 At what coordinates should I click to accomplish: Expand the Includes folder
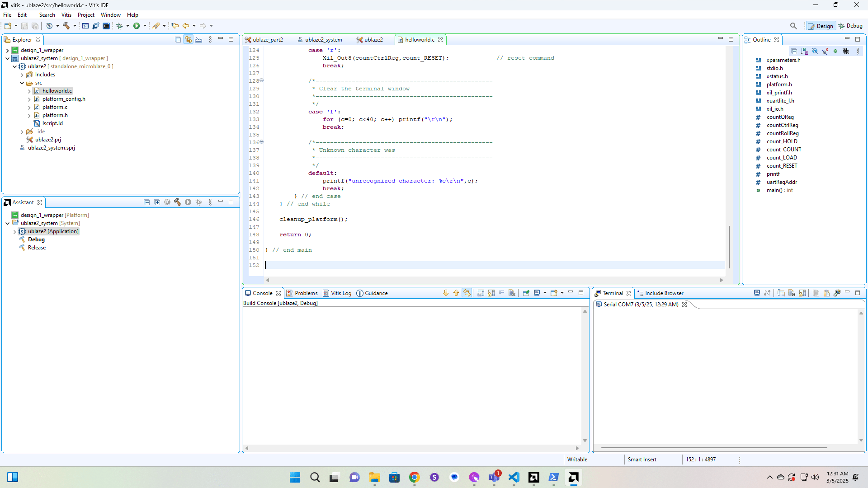coord(21,75)
